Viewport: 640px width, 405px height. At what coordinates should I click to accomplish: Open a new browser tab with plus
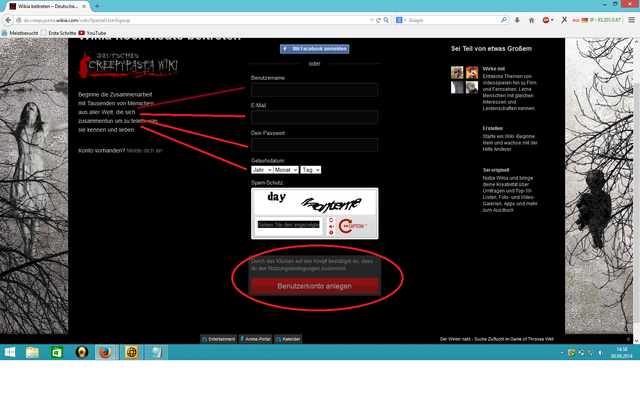(x=97, y=6)
